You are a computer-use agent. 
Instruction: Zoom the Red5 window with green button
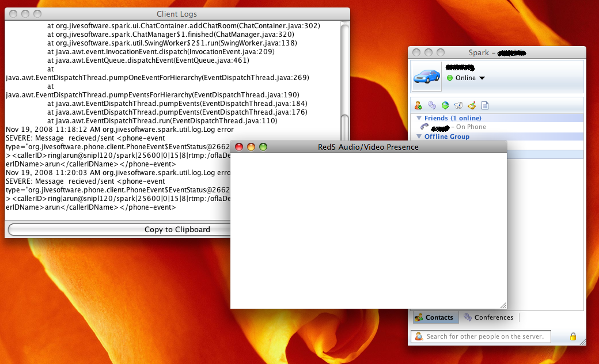(x=263, y=147)
